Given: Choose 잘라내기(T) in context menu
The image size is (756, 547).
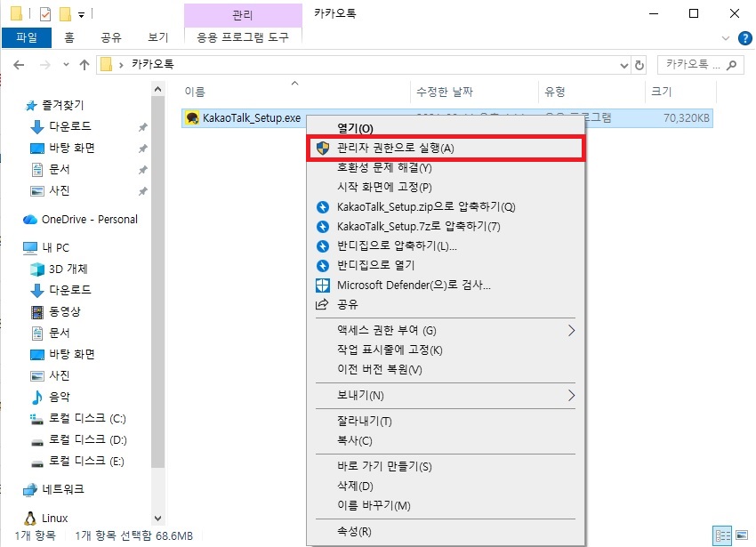Looking at the screenshot, I should click(446, 421).
